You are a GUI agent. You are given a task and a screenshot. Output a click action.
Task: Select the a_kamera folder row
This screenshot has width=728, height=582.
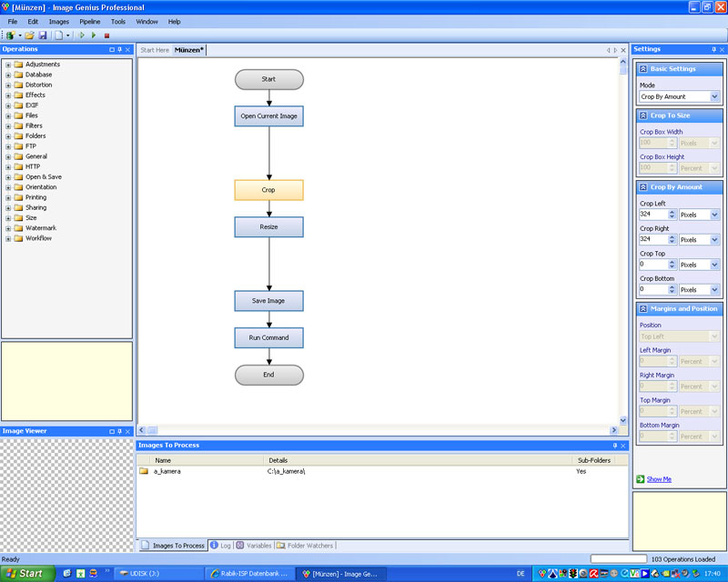click(x=167, y=472)
